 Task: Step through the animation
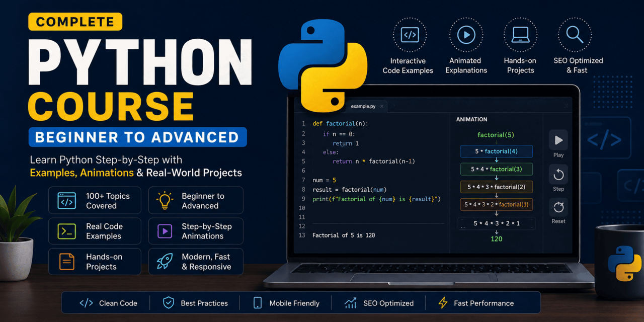(558, 175)
